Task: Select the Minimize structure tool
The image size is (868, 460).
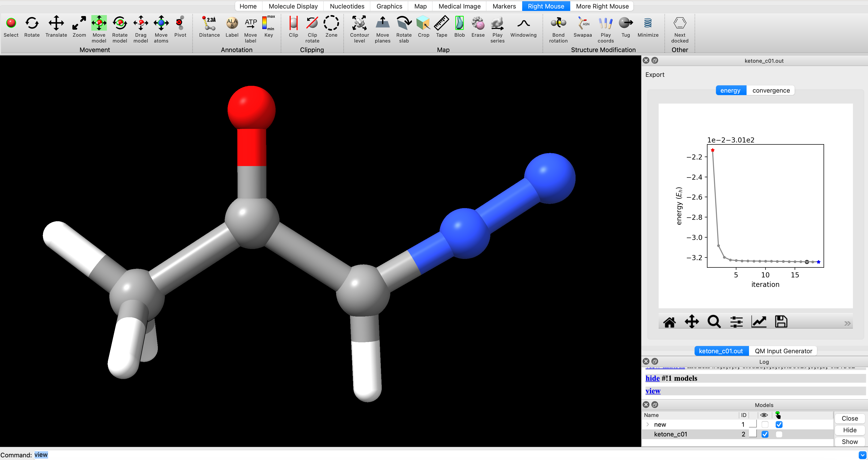Action: pyautogui.click(x=648, y=23)
